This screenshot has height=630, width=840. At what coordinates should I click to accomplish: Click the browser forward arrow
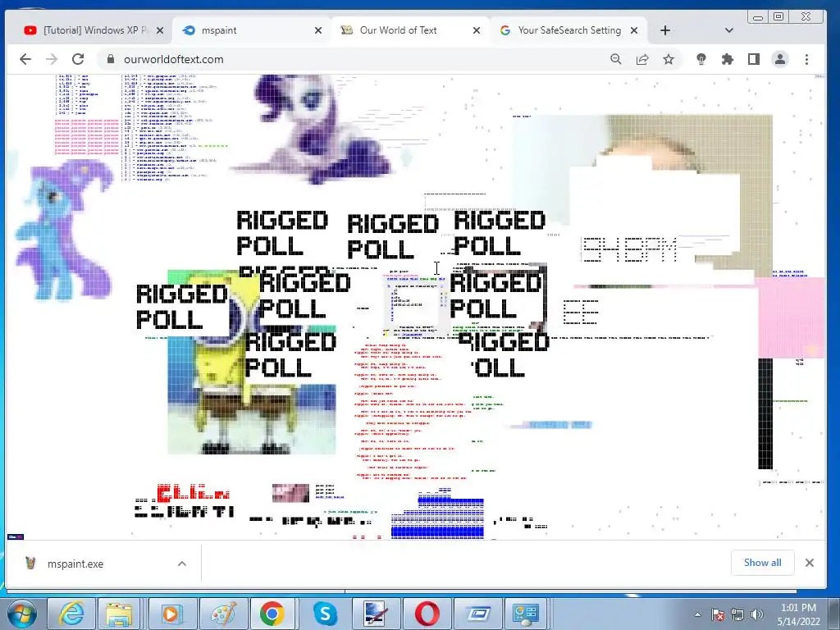[x=52, y=59]
